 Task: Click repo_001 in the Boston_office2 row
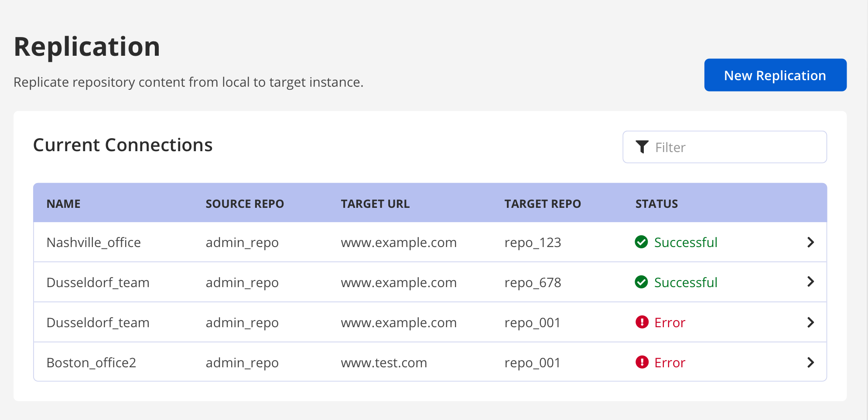click(532, 362)
